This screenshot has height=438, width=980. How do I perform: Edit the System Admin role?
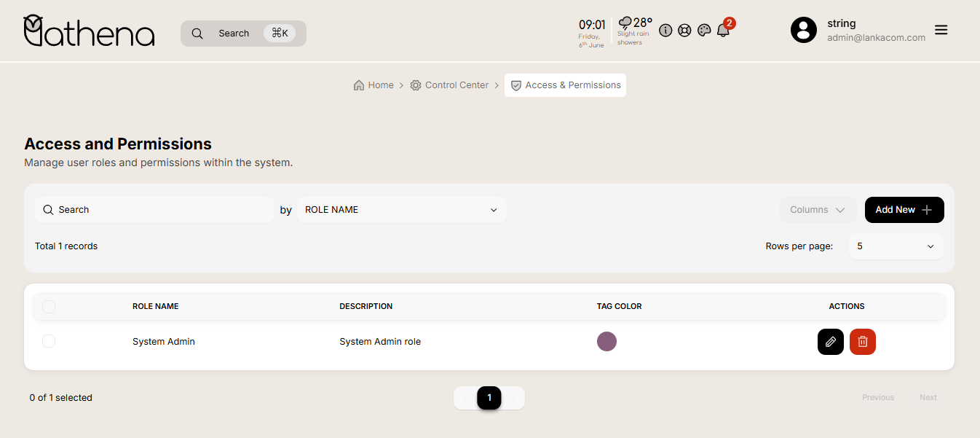point(830,342)
